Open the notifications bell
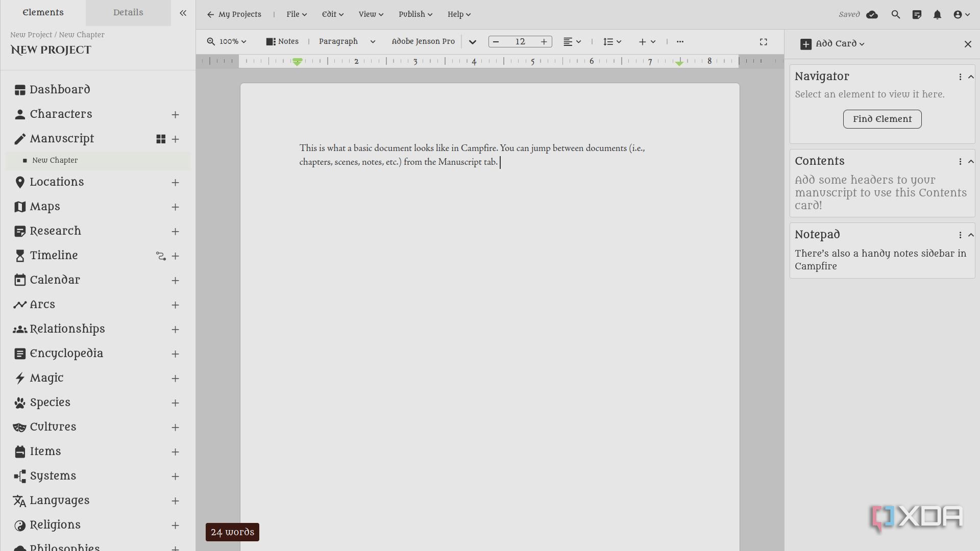Screen dimensions: 980x551 [x=937, y=15]
